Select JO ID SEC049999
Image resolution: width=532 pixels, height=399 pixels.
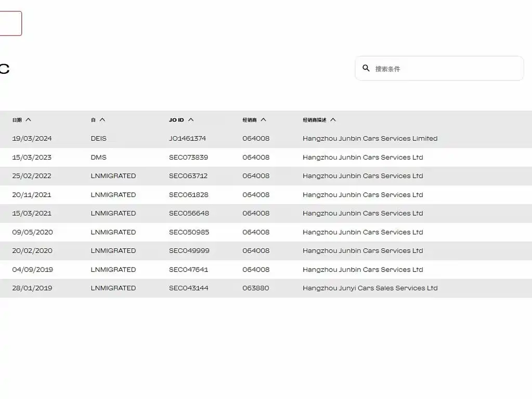(189, 250)
